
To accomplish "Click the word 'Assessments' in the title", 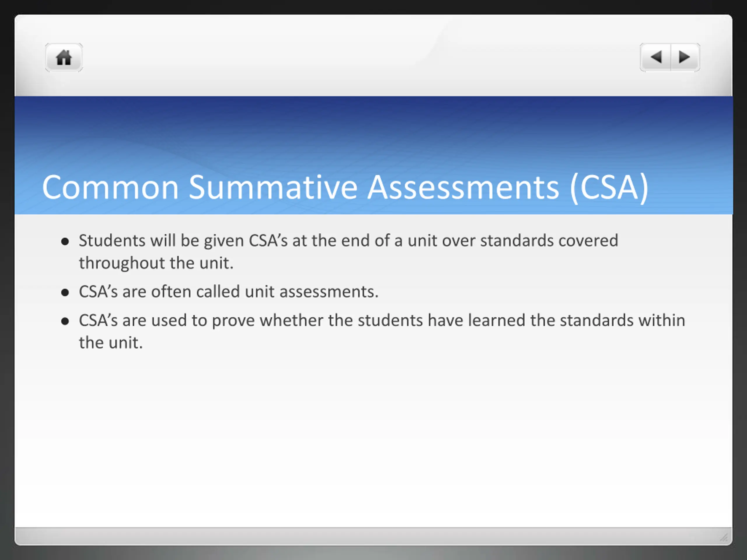I will (463, 188).
